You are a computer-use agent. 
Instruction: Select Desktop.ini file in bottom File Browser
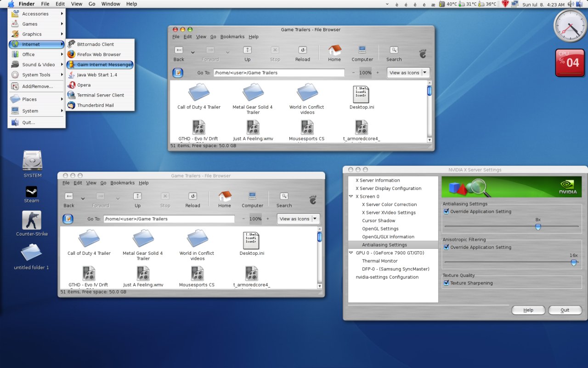(251, 244)
